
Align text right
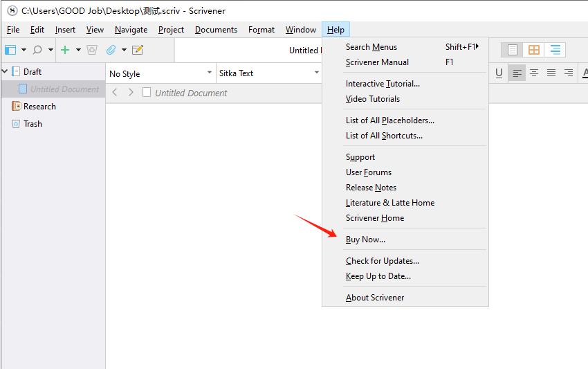569,73
